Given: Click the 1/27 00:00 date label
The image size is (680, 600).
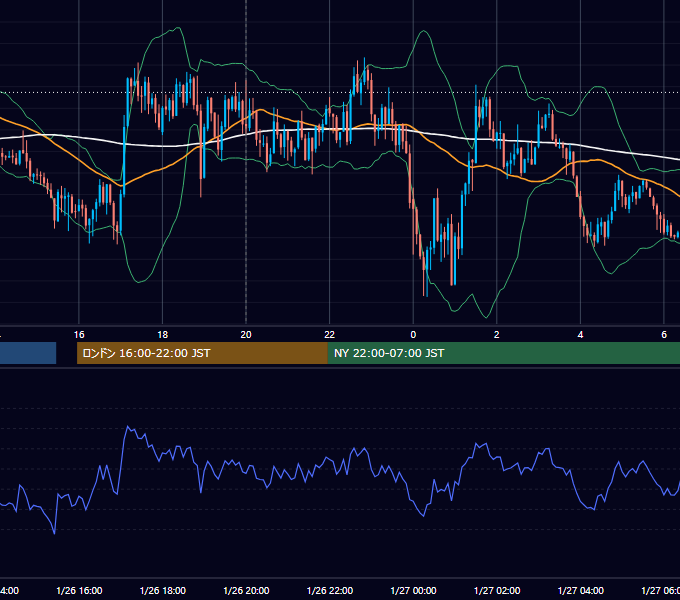Looking at the screenshot, I should pos(413,591).
